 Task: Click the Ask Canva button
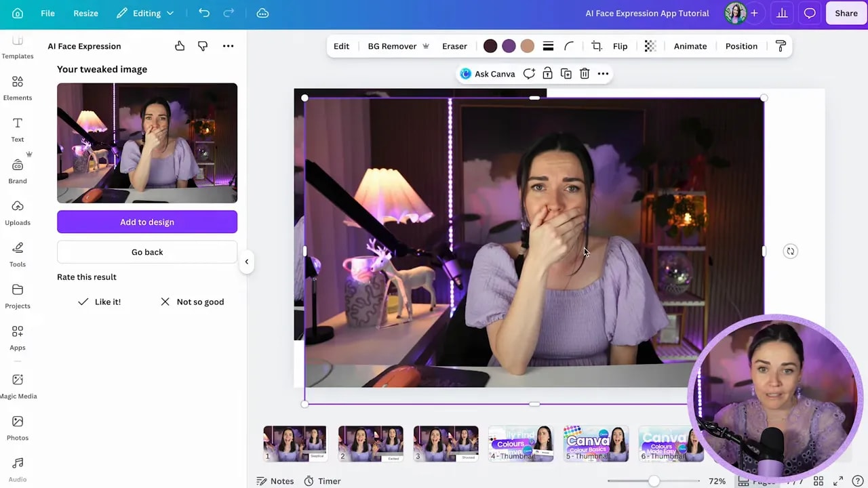[x=488, y=74]
